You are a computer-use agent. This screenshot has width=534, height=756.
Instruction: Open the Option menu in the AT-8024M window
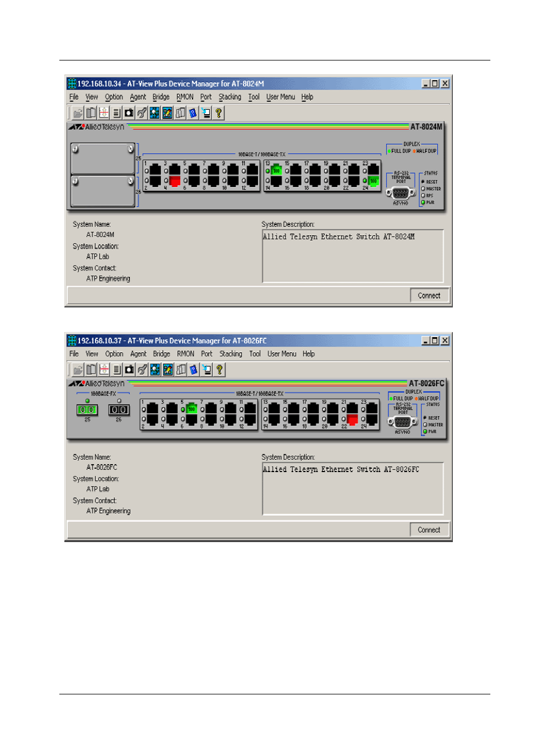pyautogui.click(x=114, y=97)
